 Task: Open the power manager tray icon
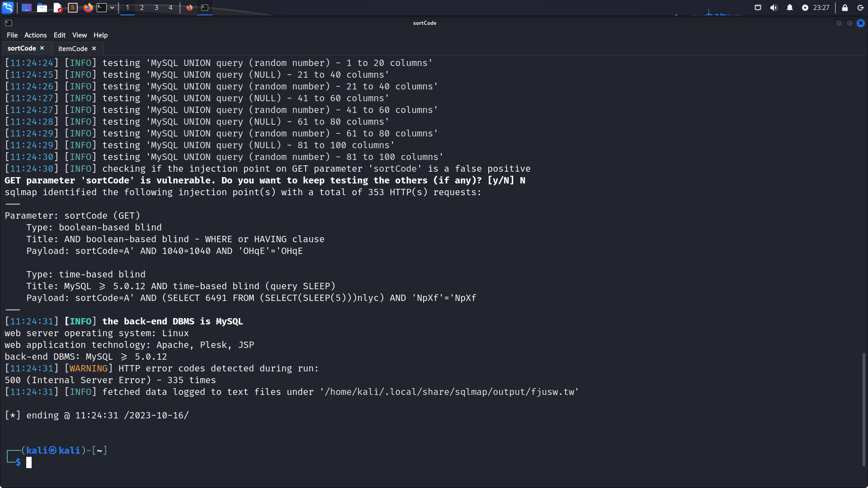(x=805, y=8)
